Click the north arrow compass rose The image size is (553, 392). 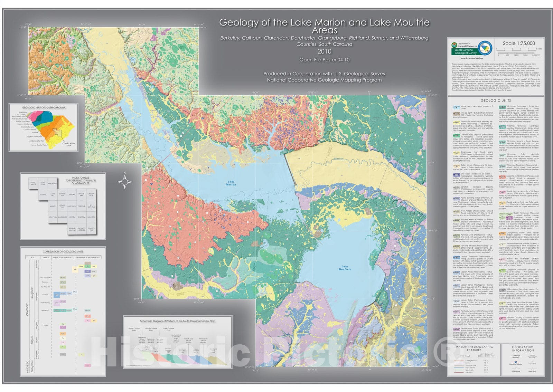click(124, 182)
